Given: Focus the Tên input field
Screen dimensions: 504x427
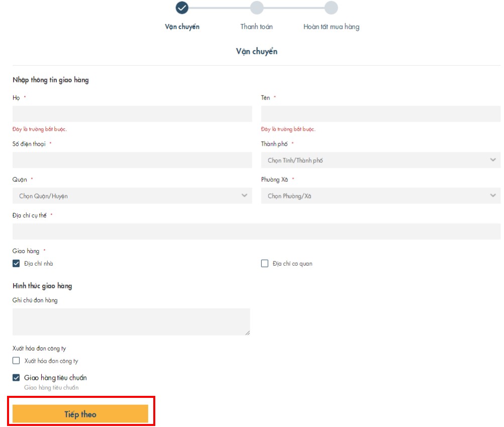Looking at the screenshot, I should pos(380,114).
